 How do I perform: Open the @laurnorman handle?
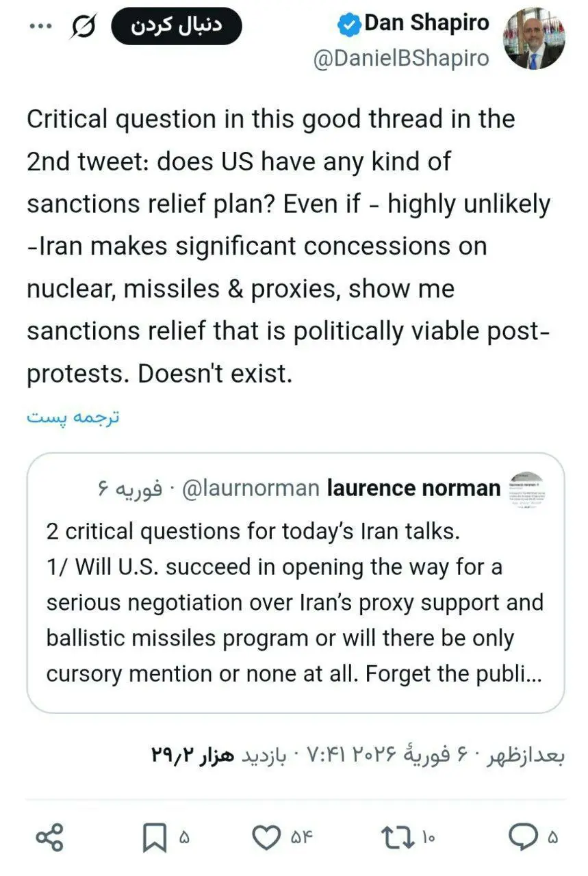(x=252, y=489)
